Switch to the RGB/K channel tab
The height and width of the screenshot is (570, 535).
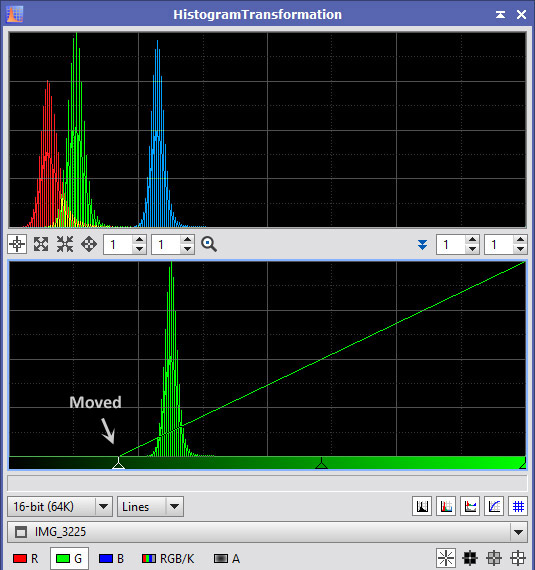(168, 558)
